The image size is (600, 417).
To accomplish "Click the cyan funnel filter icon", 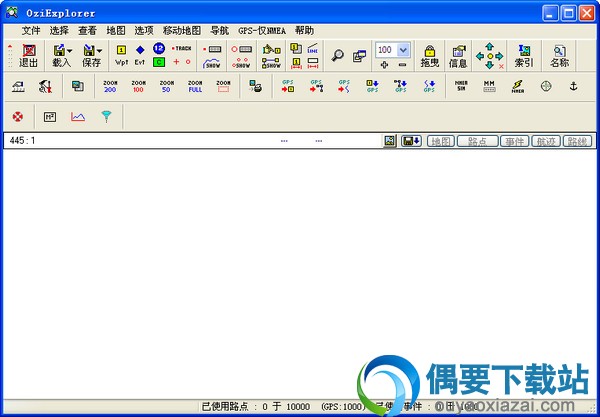I will coord(106,117).
